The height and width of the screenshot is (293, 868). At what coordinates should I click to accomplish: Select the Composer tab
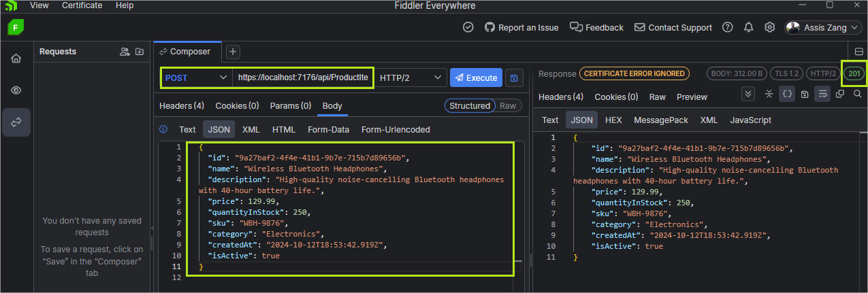tap(187, 52)
